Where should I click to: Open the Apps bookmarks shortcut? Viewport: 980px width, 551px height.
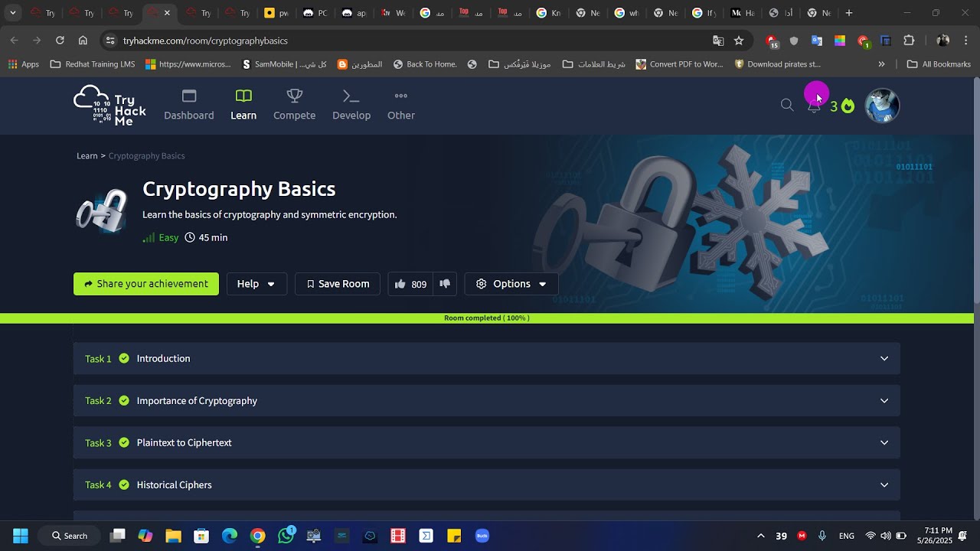pos(24,64)
